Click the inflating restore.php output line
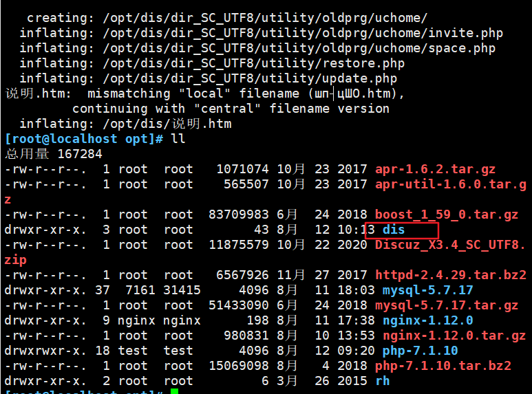The height and width of the screenshot is (394, 532). [x=212, y=63]
